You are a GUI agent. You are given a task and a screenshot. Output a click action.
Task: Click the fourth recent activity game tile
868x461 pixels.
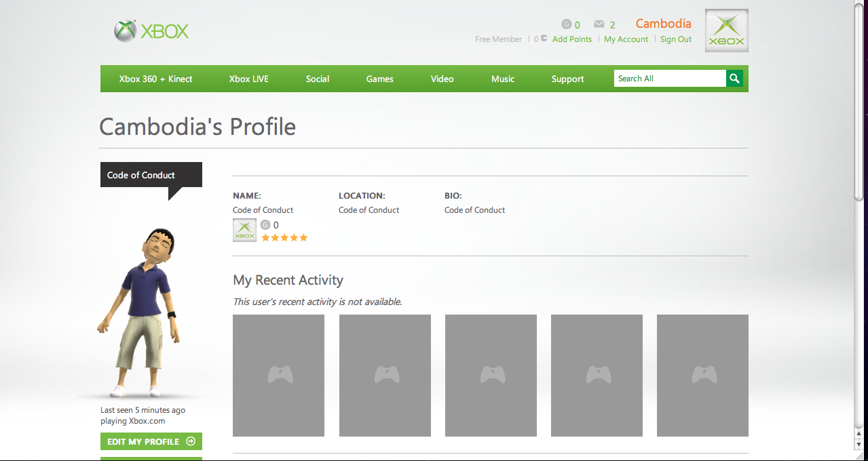point(597,376)
